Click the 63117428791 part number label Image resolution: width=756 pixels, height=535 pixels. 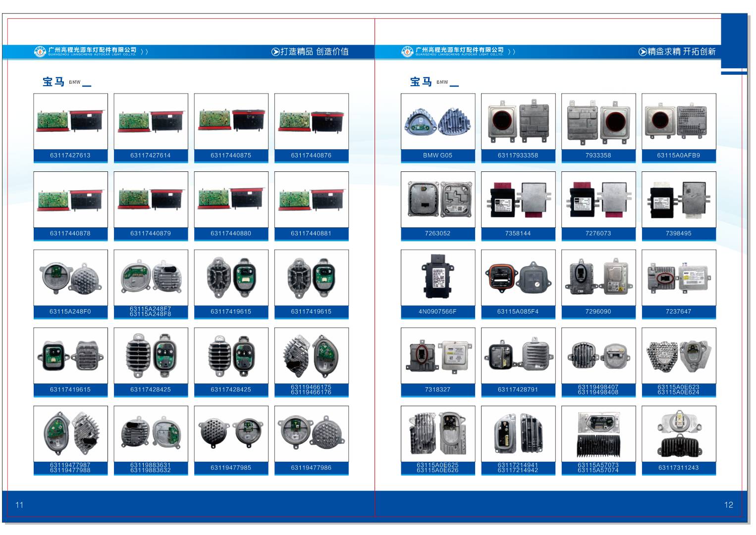click(x=518, y=389)
